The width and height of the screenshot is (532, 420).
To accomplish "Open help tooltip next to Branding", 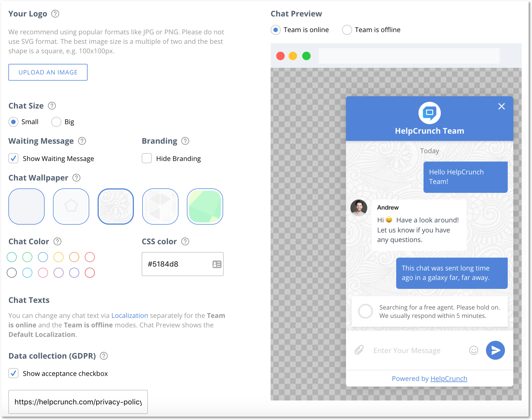I will (185, 141).
